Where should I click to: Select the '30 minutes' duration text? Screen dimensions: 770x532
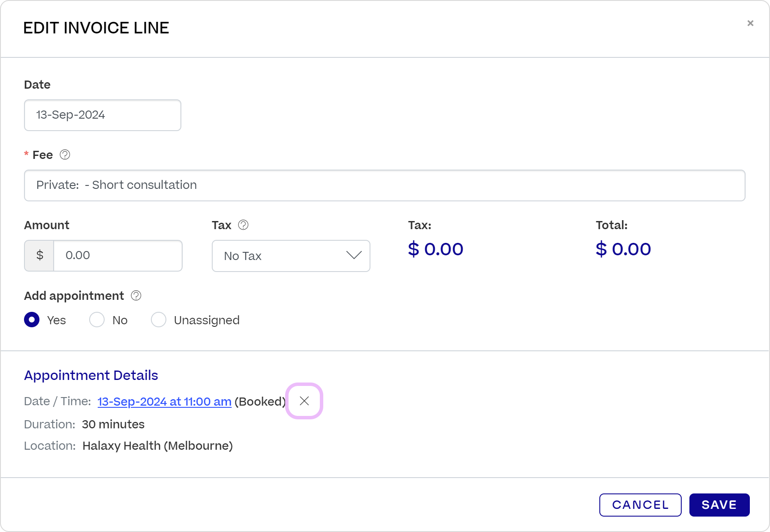coord(113,424)
